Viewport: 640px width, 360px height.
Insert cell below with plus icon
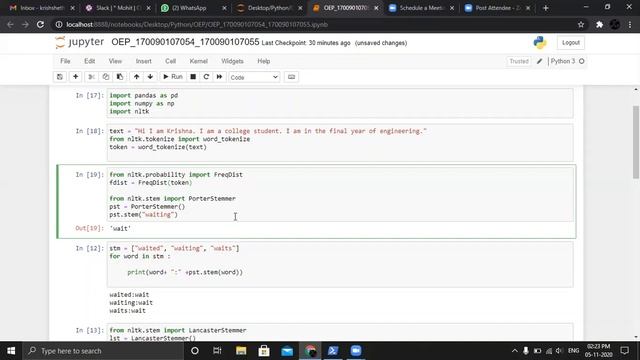click(76, 77)
